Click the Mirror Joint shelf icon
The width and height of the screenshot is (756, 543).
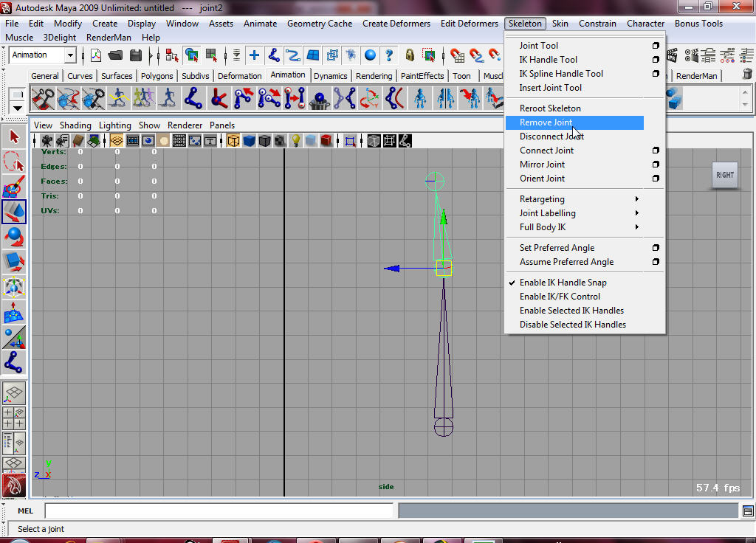(345, 98)
